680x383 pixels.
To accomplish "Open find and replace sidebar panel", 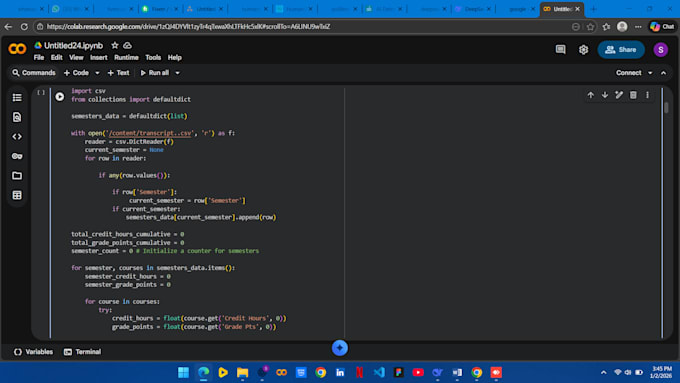I will (x=17, y=117).
